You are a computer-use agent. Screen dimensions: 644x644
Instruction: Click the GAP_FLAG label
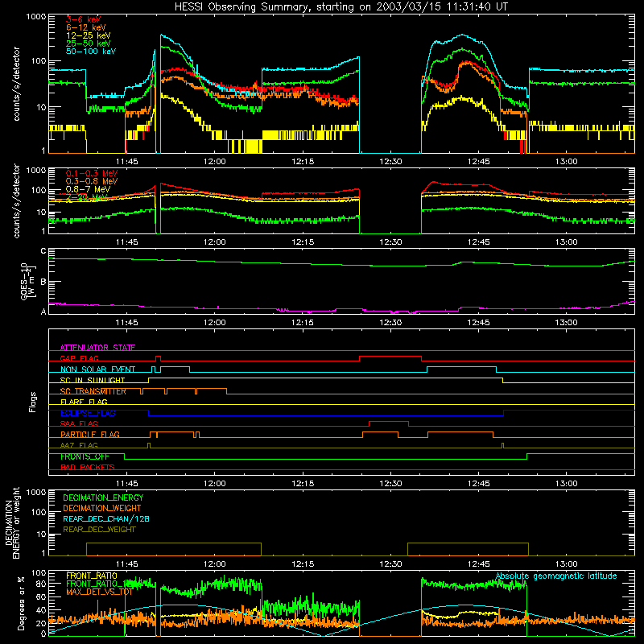[x=79, y=358]
